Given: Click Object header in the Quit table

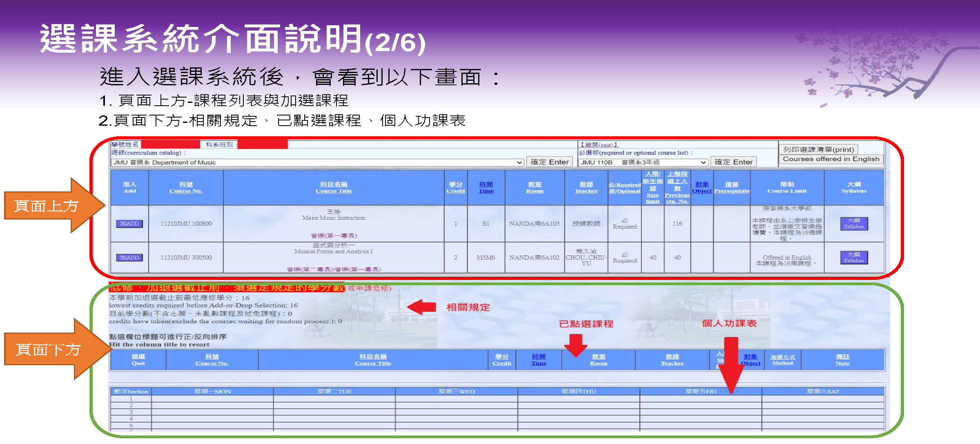Looking at the screenshot, I should click(x=751, y=360).
